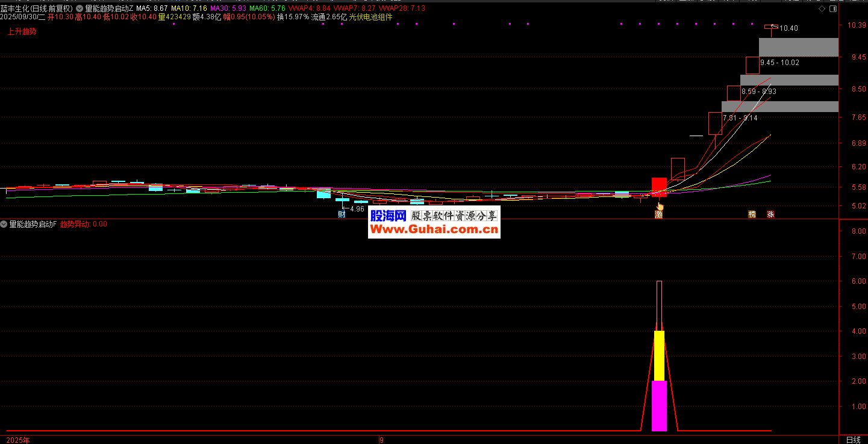Click the 10.40 latest price candle marker
The width and height of the screenshot is (868, 444).
click(x=771, y=27)
